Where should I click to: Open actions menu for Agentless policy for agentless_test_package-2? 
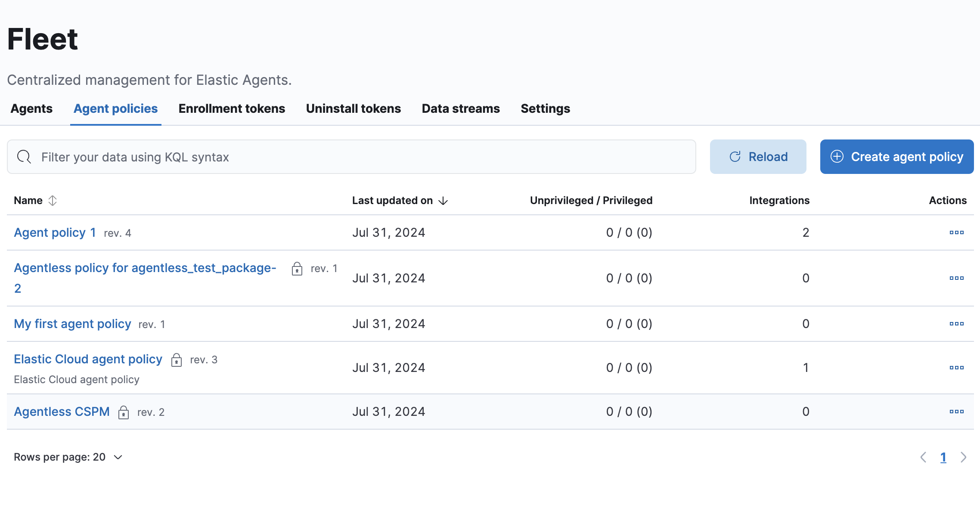click(x=956, y=278)
